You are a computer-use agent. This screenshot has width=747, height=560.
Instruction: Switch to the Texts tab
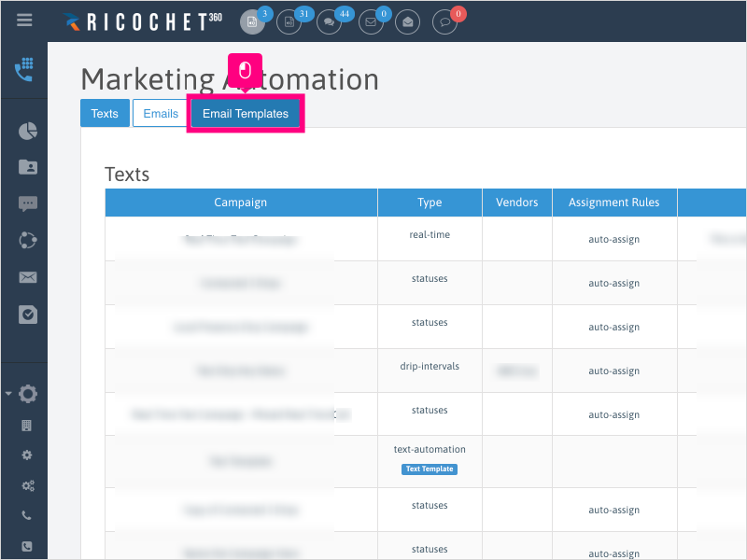click(x=105, y=113)
